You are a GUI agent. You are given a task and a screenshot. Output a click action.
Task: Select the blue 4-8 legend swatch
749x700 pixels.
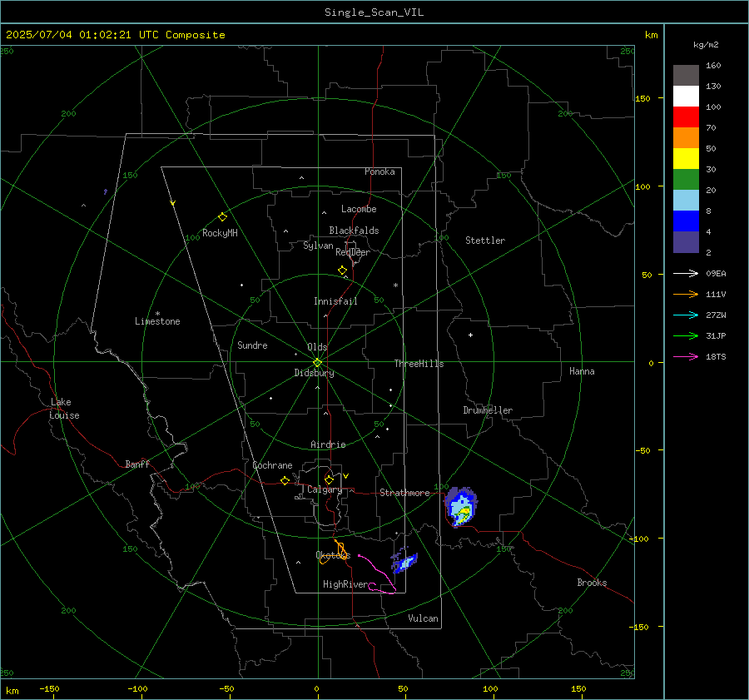point(686,221)
